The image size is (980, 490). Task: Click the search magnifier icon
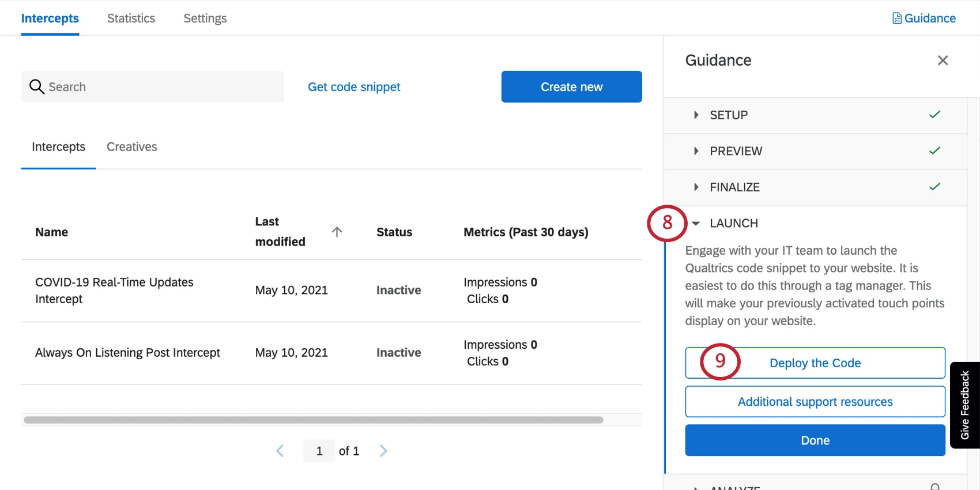pos(37,86)
